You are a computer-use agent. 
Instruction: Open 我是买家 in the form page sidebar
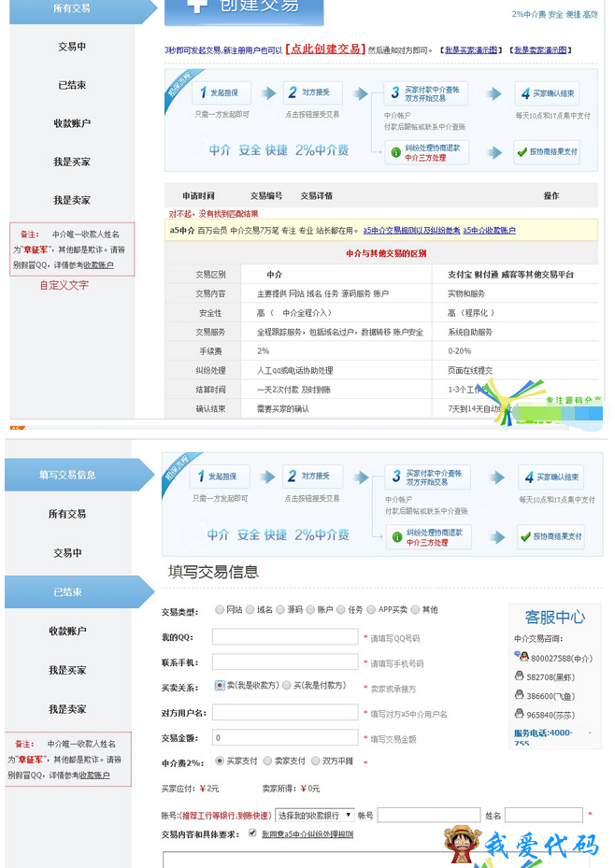pyautogui.click(x=67, y=670)
